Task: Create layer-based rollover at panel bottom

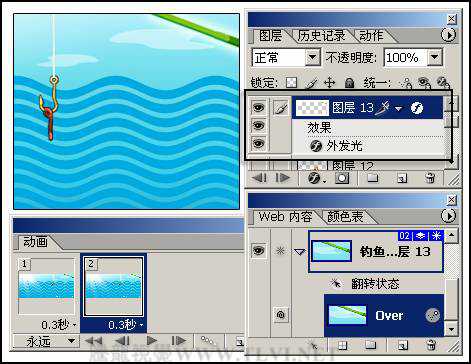Action: 314,346
